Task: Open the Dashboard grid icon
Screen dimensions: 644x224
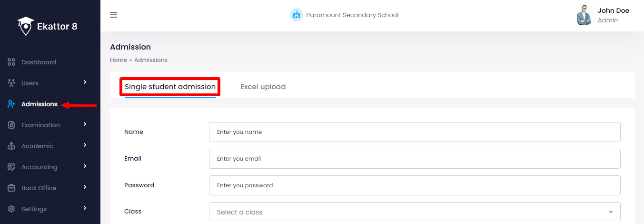Action: click(x=12, y=62)
